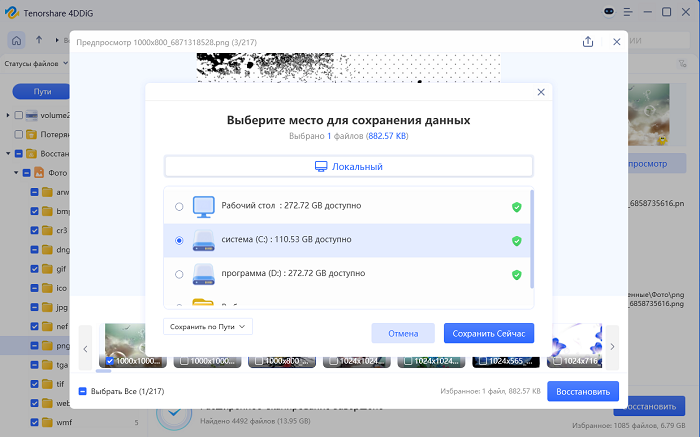Click the png folder icon in the tree

tap(47, 345)
